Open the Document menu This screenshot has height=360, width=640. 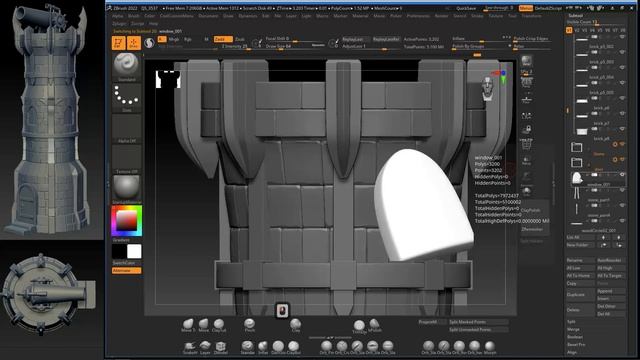click(x=208, y=16)
